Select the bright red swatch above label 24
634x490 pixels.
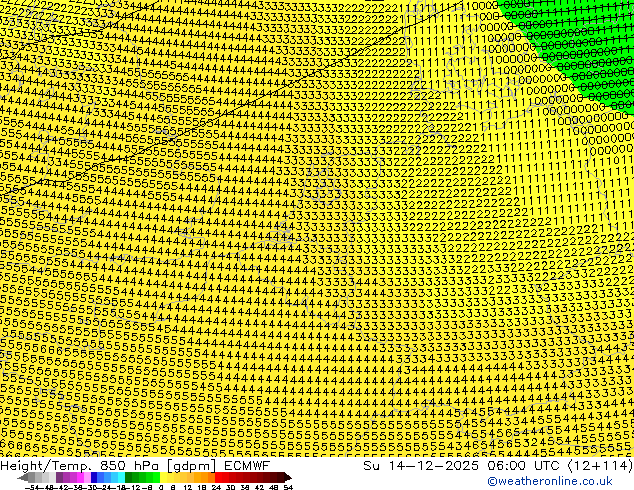pos(218,477)
